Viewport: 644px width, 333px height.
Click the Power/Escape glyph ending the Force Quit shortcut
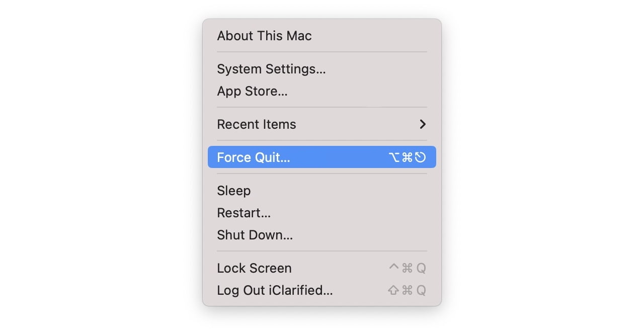[422, 157]
